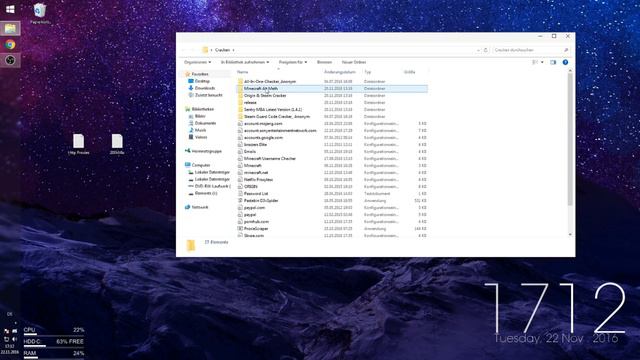Click the folder icon in address bar
Screen dimensions: 640x360
205,50
